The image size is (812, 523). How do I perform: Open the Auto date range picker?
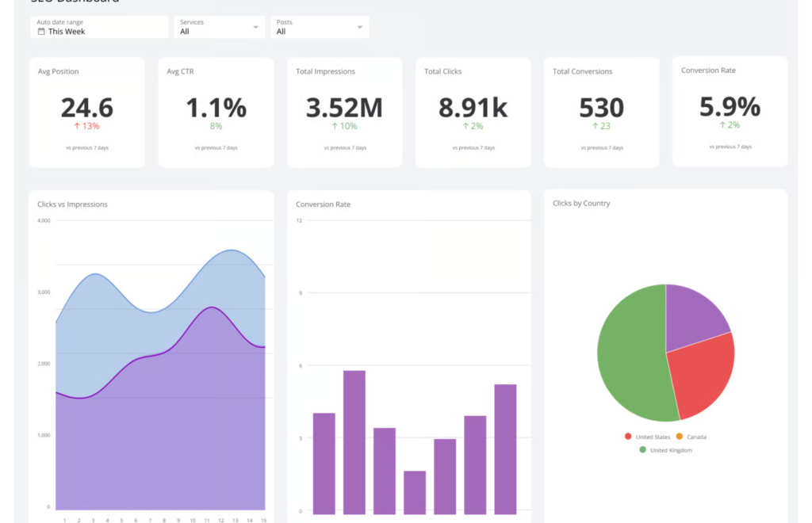click(101, 27)
